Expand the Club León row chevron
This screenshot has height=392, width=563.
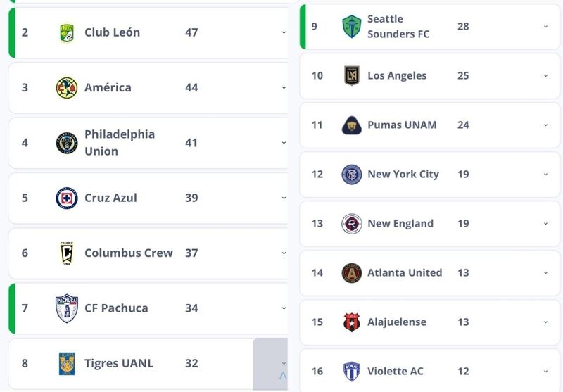coord(284,32)
